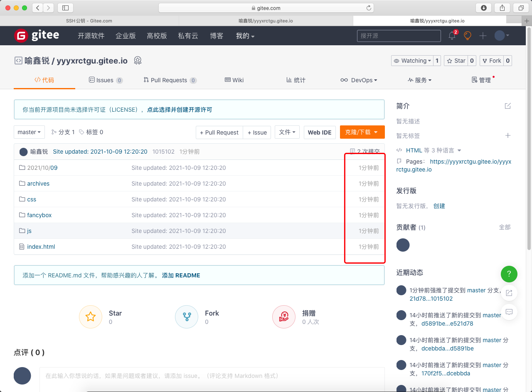The height and width of the screenshot is (392, 532).
Task: Click the edit icon next to 简介
Action: tap(507, 106)
